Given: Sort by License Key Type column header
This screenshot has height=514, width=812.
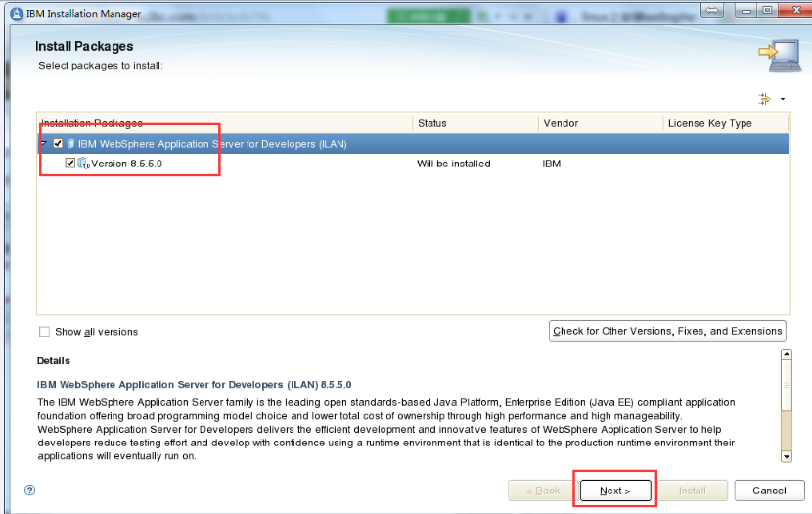Looking at the screenshot, I should [725, 123].
